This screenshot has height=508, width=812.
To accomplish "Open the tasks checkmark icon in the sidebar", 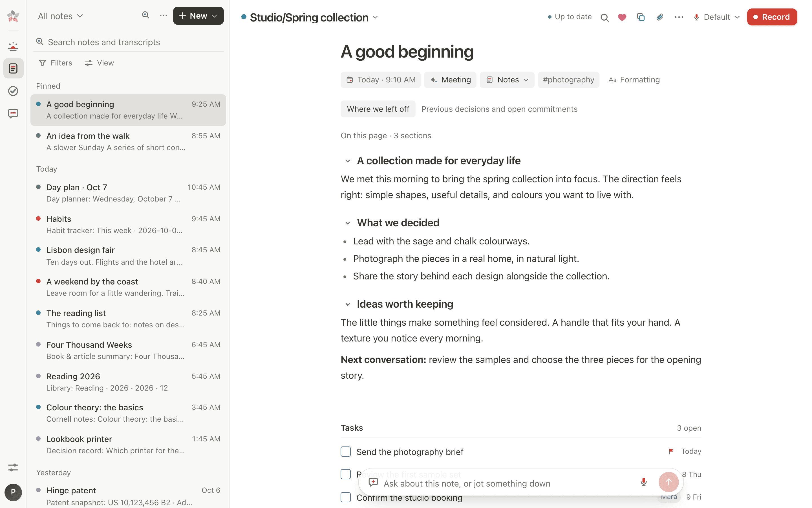I will point(13,91).
